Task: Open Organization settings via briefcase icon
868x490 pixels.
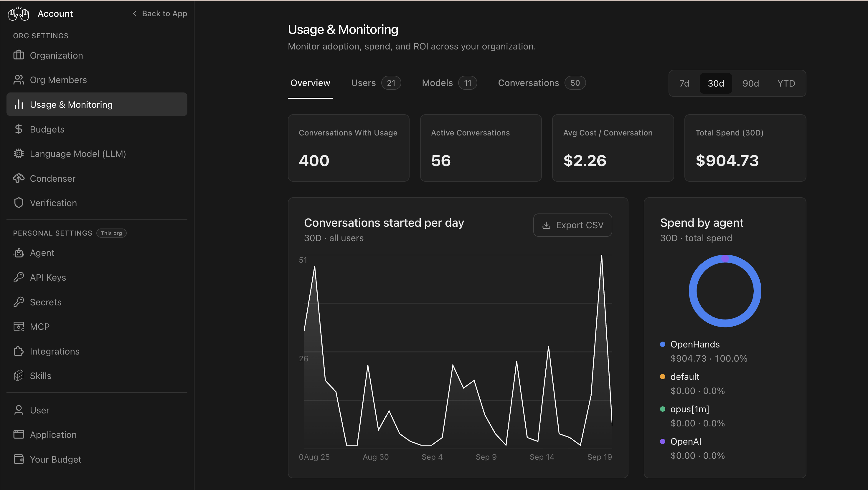Action: point(19,55)
